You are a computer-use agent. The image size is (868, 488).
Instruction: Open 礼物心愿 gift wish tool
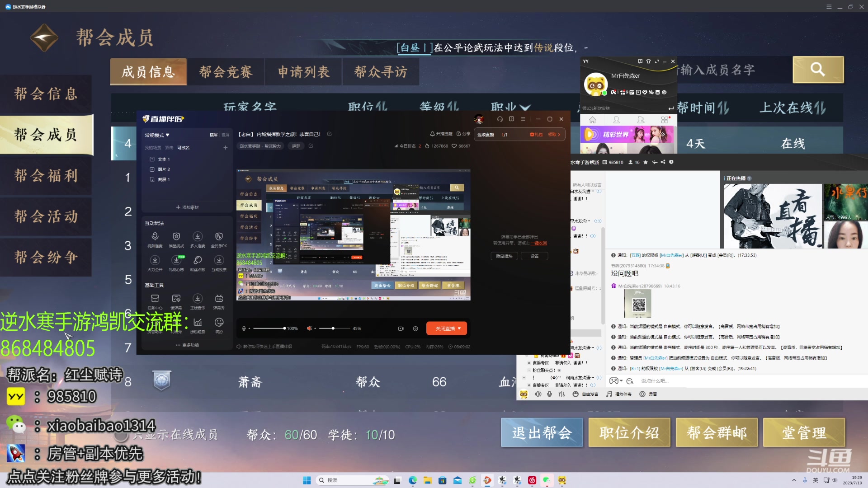(176, 263)
